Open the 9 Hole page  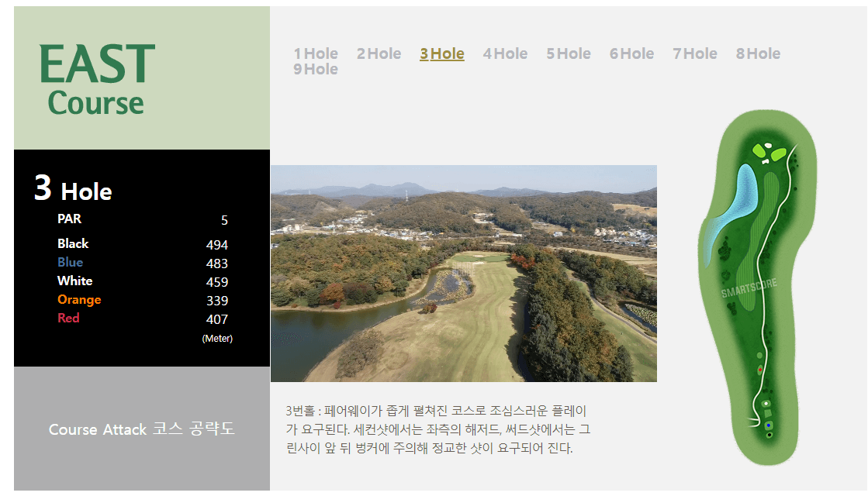pyautogui.click(x=316, y=69)
